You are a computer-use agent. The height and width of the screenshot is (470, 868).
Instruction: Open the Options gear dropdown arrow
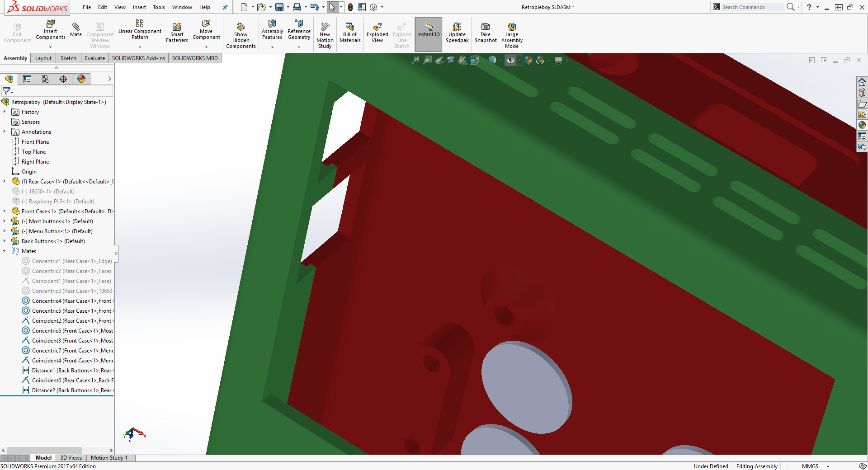382,7
